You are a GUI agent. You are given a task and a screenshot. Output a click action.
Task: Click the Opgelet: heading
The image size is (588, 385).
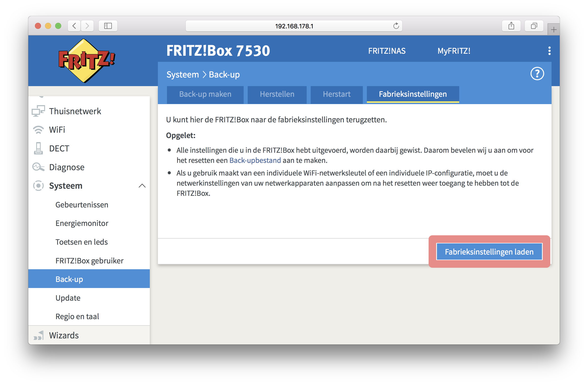point(181,135)
